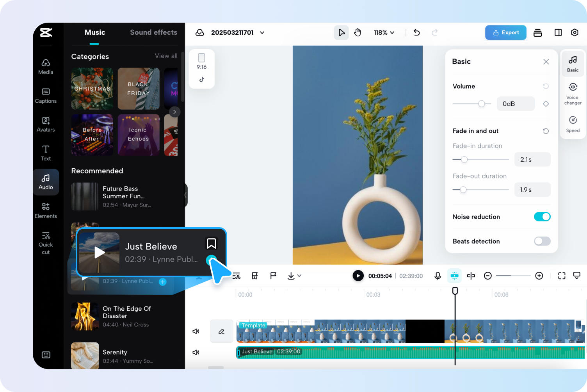Open the Elements panel

pyautogui.click(x=46, y=210)
